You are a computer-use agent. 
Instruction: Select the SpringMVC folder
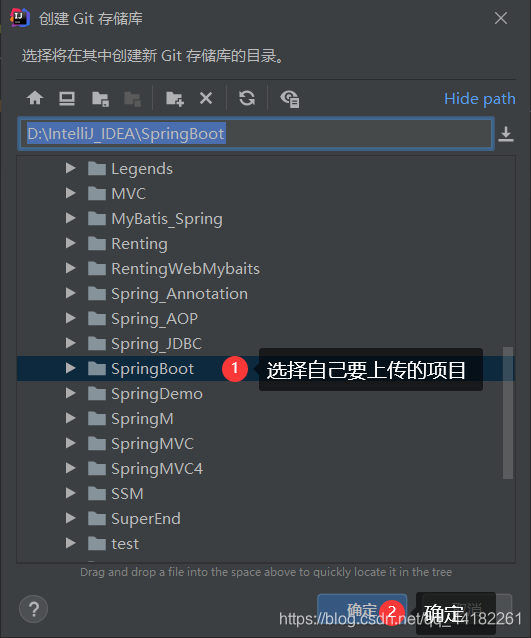[152, 444]
